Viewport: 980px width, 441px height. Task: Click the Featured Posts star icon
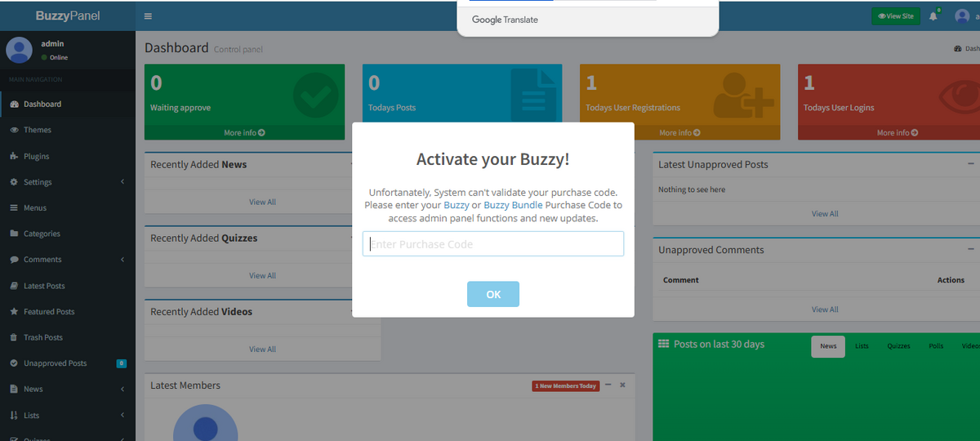coord(14,311)
